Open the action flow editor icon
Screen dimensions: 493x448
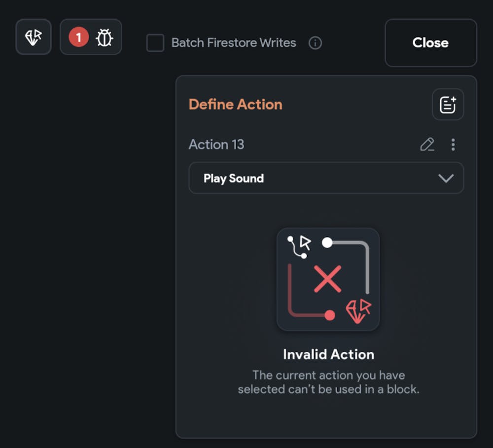click(x=33, y=37)
